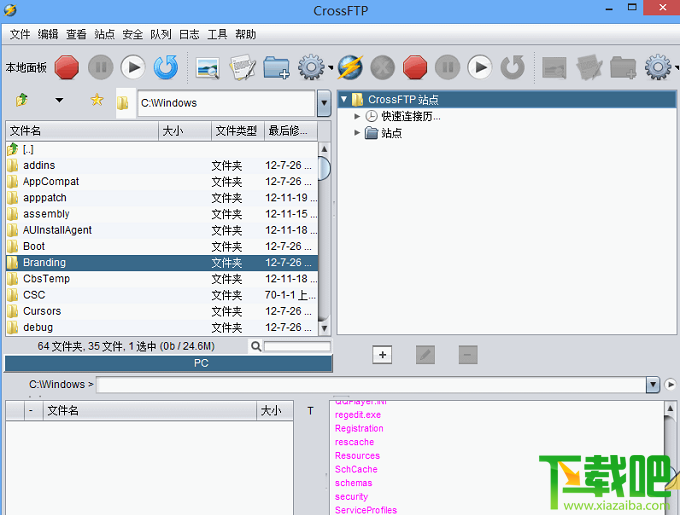Click the blue refresh arrow icon
Screen dimensions: 680x515
[166, 67]
